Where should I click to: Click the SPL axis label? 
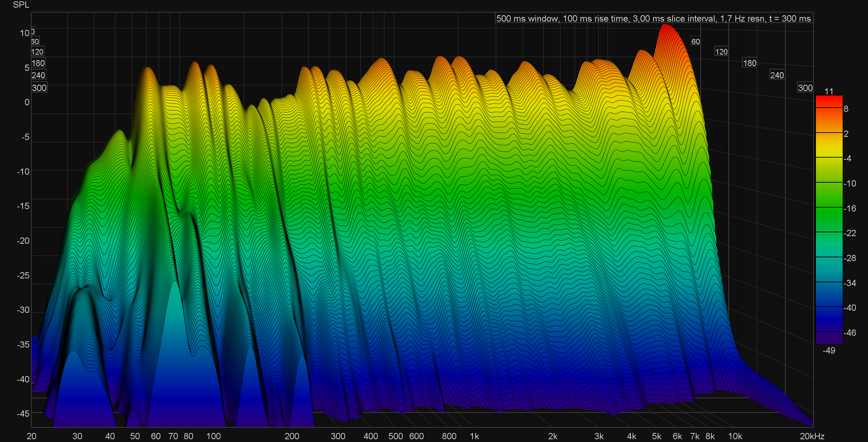pyautogui.click(x=21, y=5)
